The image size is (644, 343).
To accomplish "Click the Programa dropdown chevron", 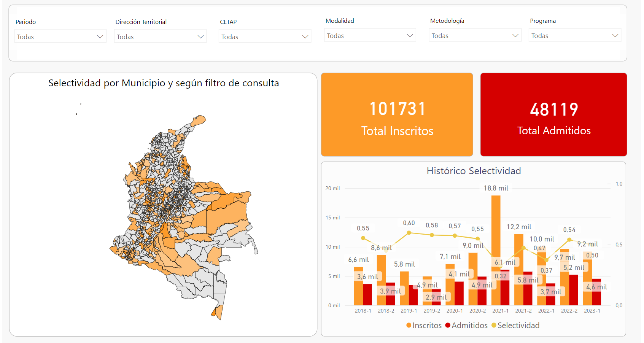I will [615, 35].
